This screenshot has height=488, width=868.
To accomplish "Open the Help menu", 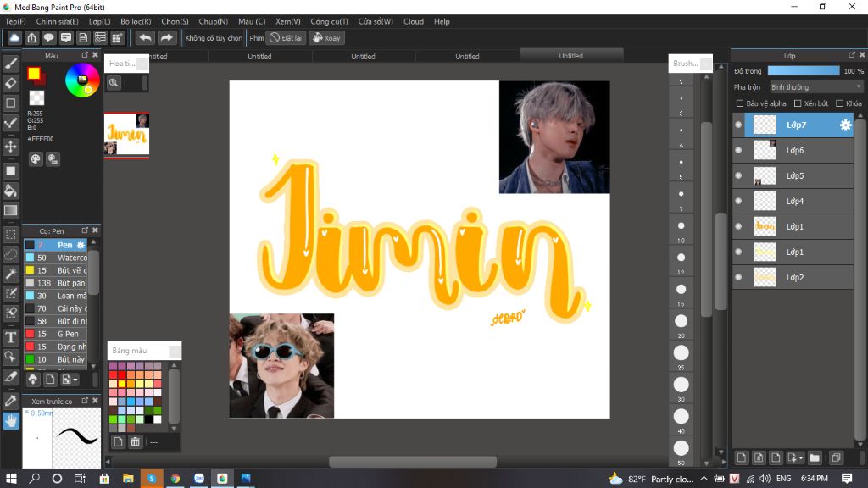I will tap(442, 21).
